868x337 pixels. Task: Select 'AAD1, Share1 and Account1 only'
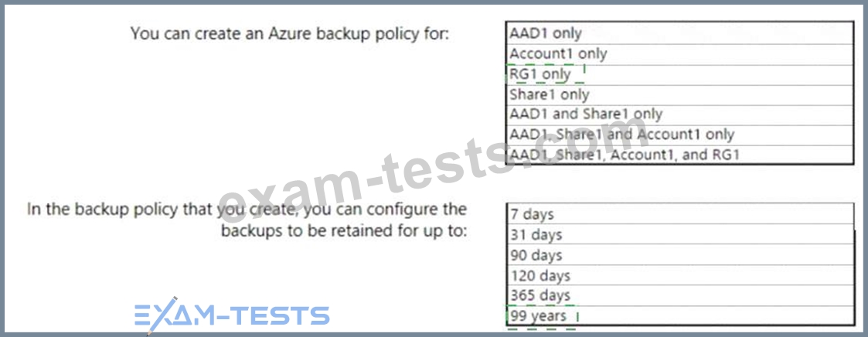(x=679, y=135)
